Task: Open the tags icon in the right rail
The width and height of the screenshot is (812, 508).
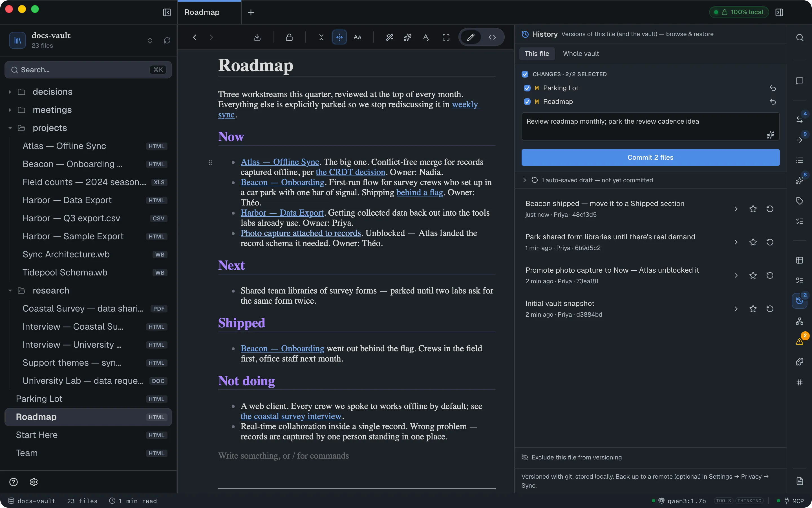Action: pos(800,201)
